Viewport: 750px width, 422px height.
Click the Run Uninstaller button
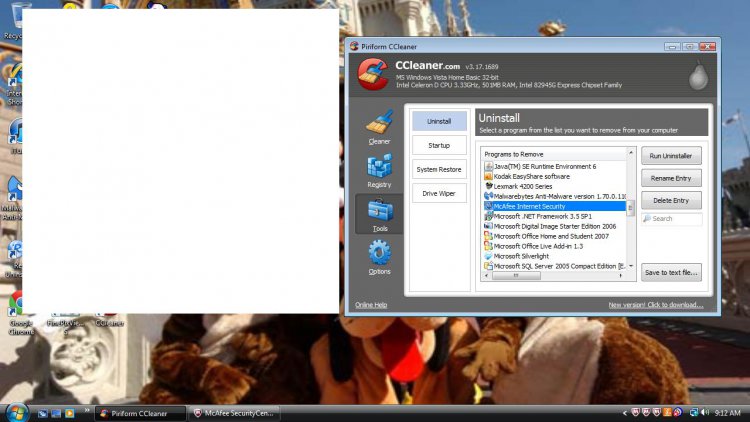click(671, 156)
